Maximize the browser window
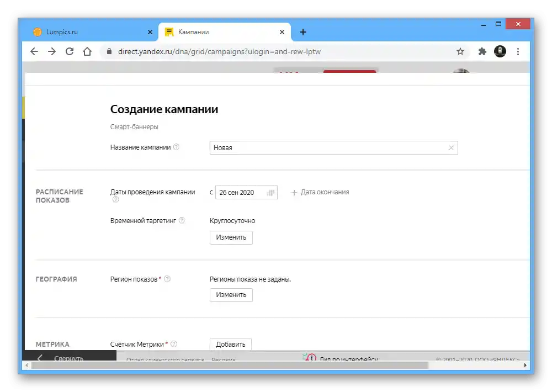Screen dimensions: 552x392 (x=498, y=24)
